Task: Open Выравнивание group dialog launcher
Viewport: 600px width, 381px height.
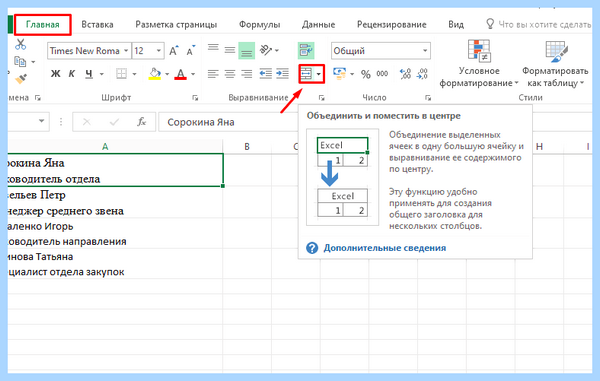Action: [321, 98]
